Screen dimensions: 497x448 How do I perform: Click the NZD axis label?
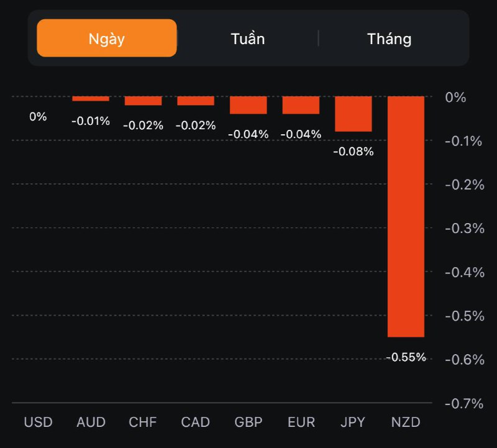click(x=406, y=423)
